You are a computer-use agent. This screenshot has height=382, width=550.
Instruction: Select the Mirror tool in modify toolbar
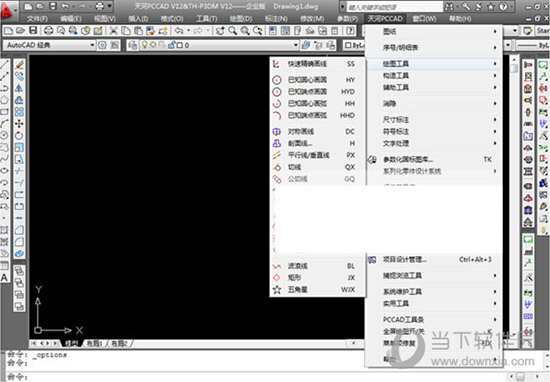click(19, 88)
